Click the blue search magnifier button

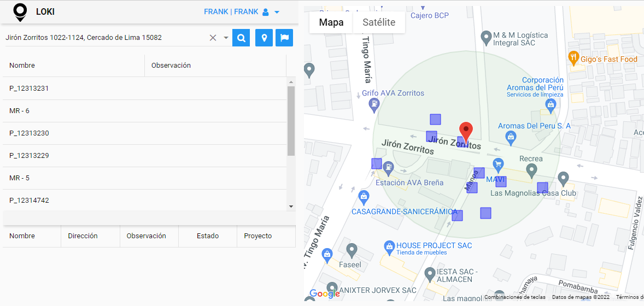pos(241,38)
